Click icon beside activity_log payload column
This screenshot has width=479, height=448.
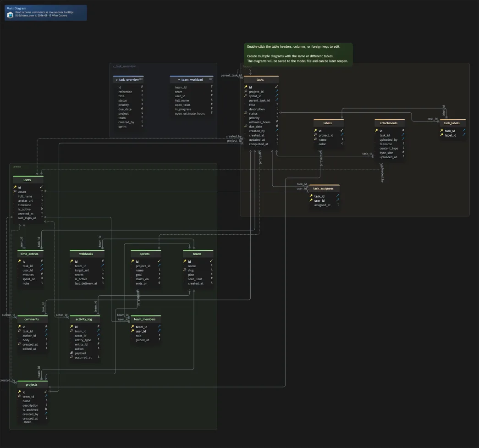coord(72,353)
